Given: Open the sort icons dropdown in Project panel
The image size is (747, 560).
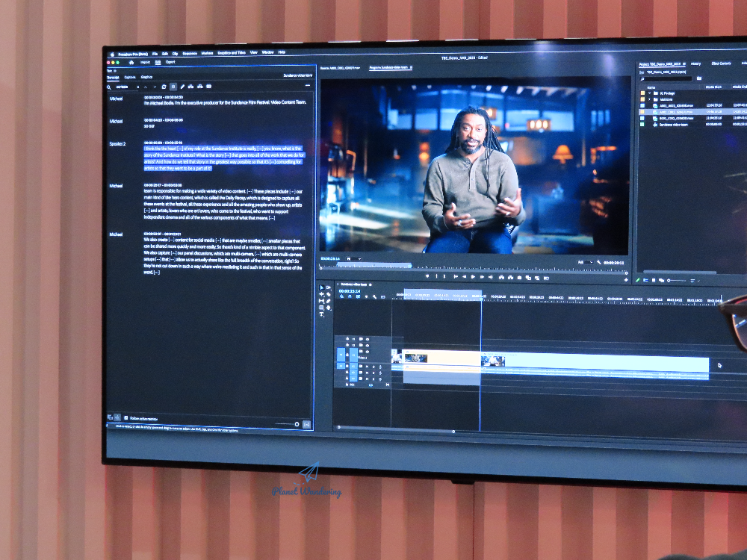Looking at the screenshot, I should click(694, 281).
